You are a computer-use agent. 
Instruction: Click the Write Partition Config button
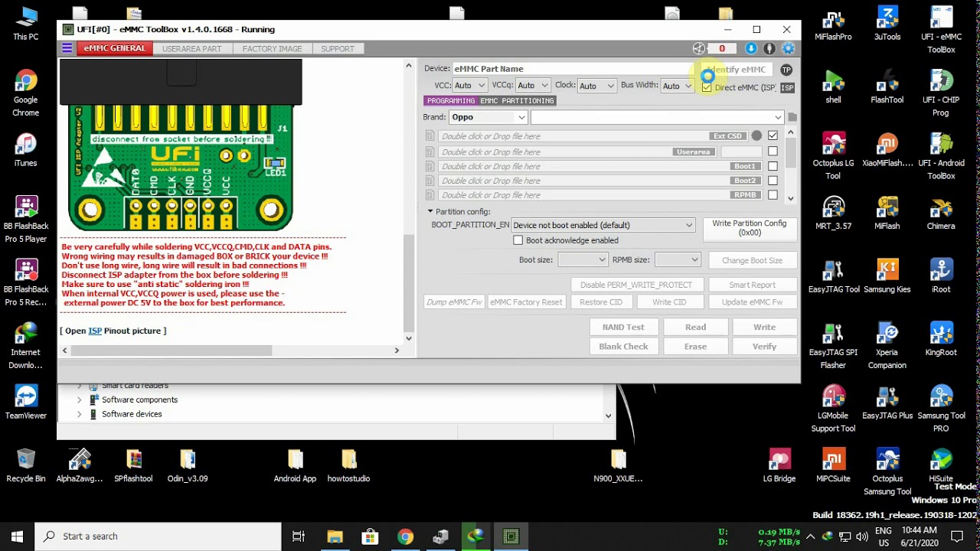(749, 228)
